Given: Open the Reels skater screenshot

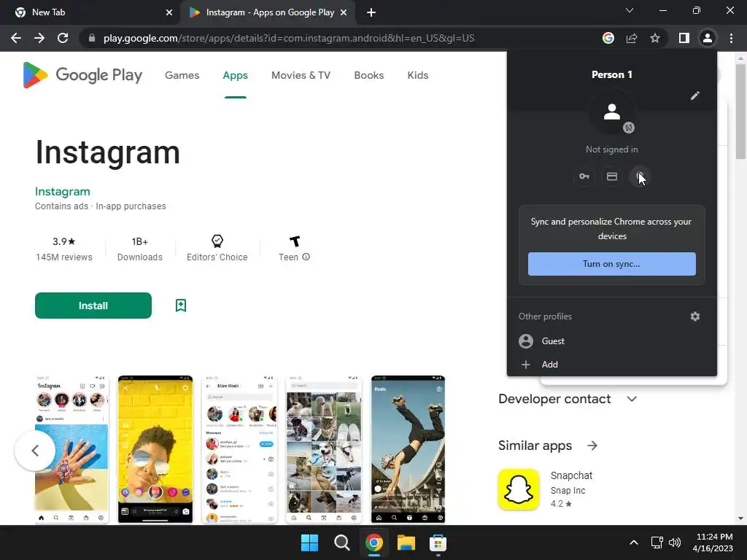Looking at the screenshot, I should click(x=408, y=449).
